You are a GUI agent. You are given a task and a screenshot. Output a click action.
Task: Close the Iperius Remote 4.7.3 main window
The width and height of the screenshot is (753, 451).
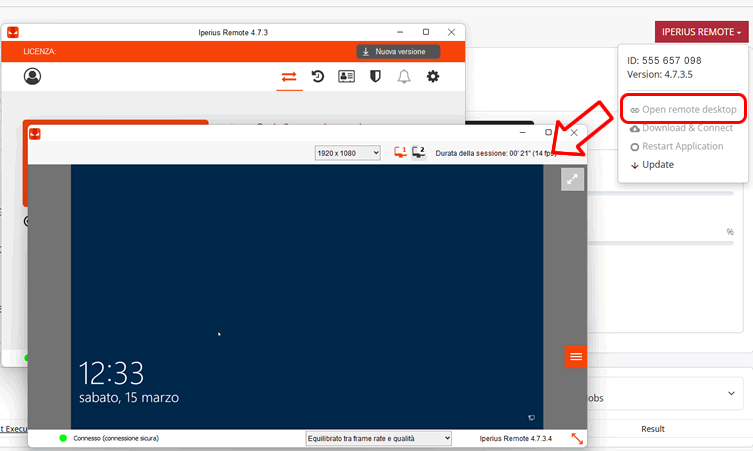[451, 32]
